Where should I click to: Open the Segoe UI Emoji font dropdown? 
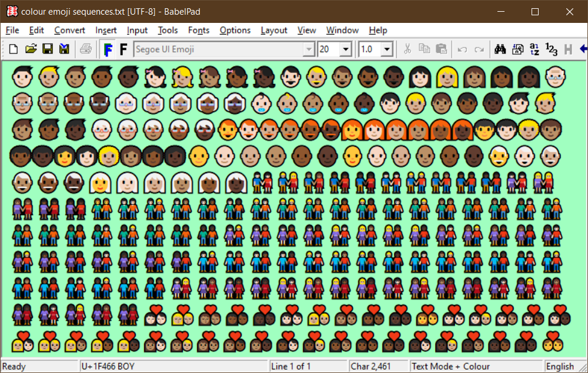point(309,49)
